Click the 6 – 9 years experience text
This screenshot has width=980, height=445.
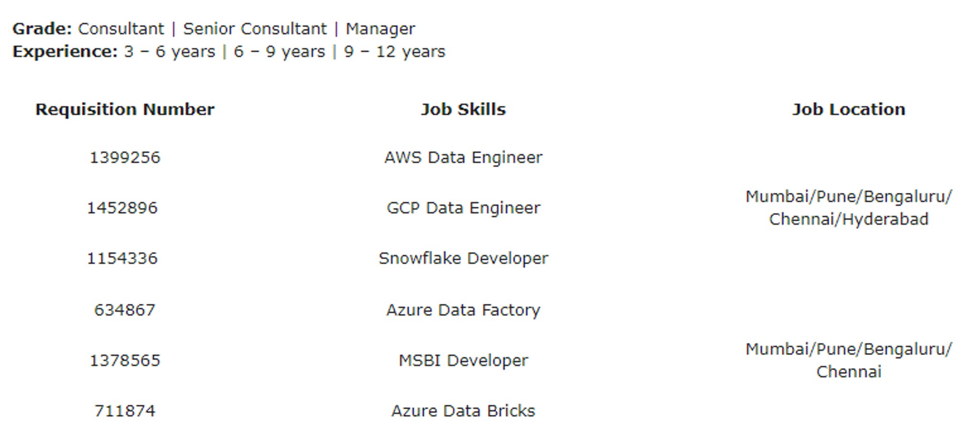coord(279,52)
